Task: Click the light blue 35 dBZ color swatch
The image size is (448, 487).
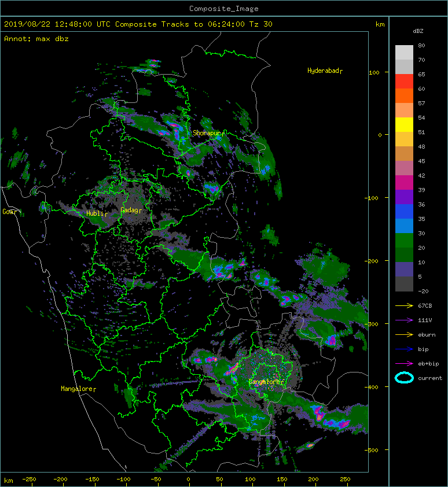Action: click(404, 226)
